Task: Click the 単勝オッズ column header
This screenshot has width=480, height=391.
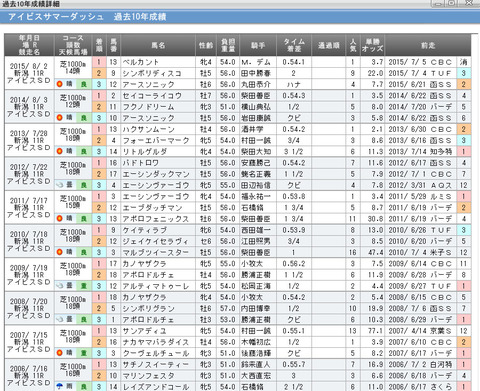Action: [x=372, y=45]
